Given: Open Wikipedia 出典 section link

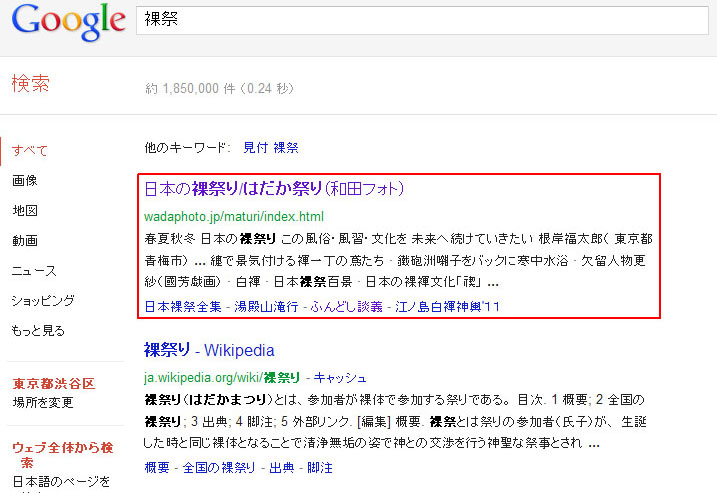Looking at the screenshot, I should click(282, 468).
